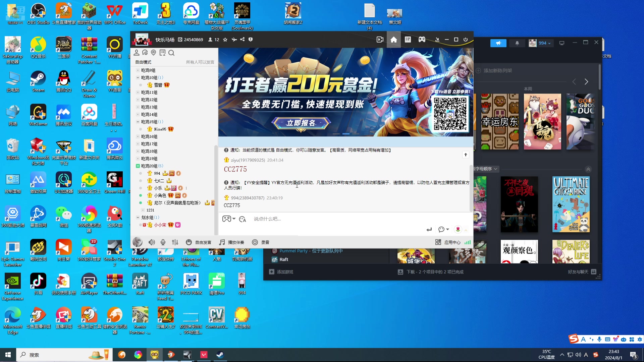The width and height of the screenshot is (644, 362).
Task: Click the video live icon in YY title bar
Action: 380,40
